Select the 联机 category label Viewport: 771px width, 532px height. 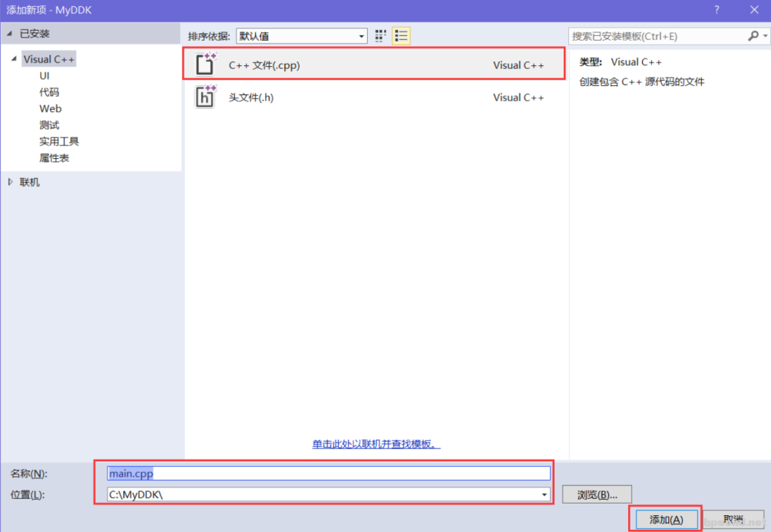pos(29,182)
